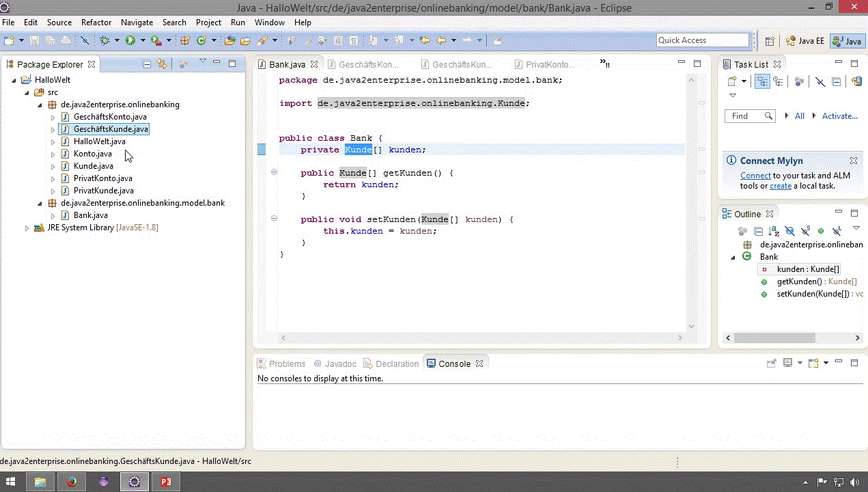Open the Project menu
The width and height of the screenshot is (868, 492).
208,23
